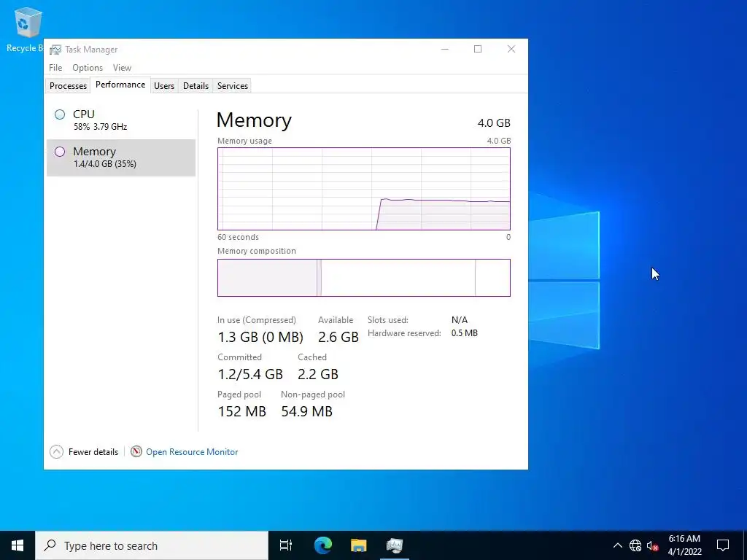Open the Windows Start menu

[18, 545]
